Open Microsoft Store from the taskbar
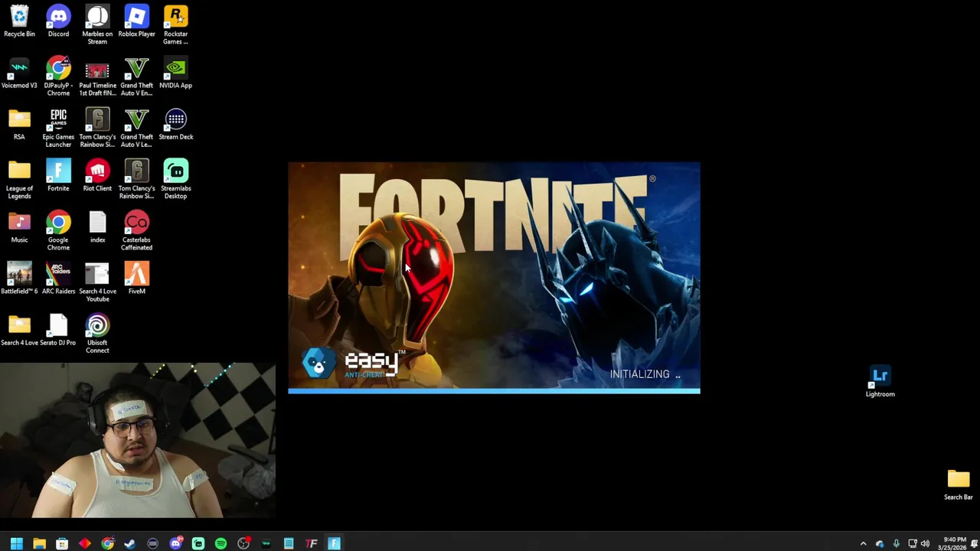The image size is (980, 551). [x=62, y=543]
